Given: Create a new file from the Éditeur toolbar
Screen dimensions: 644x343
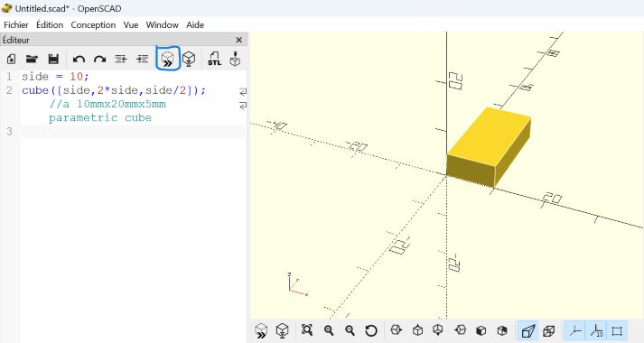Looking at the screenshot, I should (11, 59).
